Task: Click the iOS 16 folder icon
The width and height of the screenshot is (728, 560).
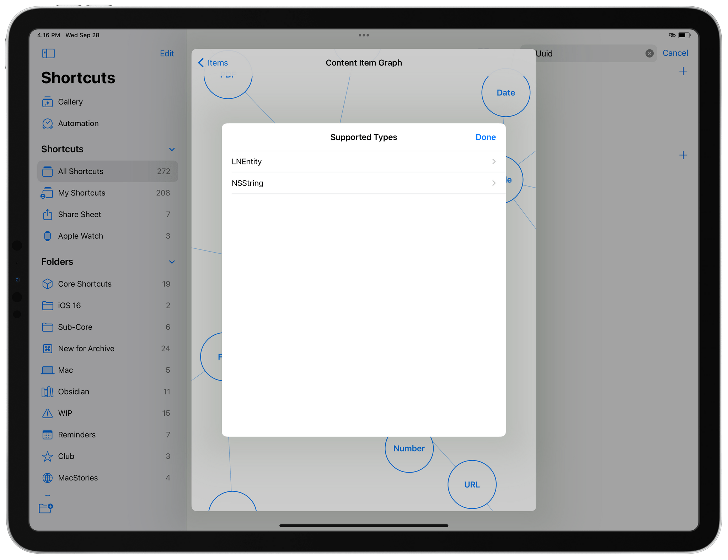Action: pyautogui.click(x=47, y=306)
